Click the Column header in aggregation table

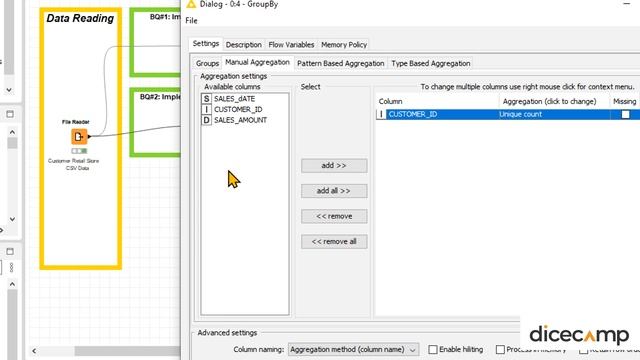[437, 101]
